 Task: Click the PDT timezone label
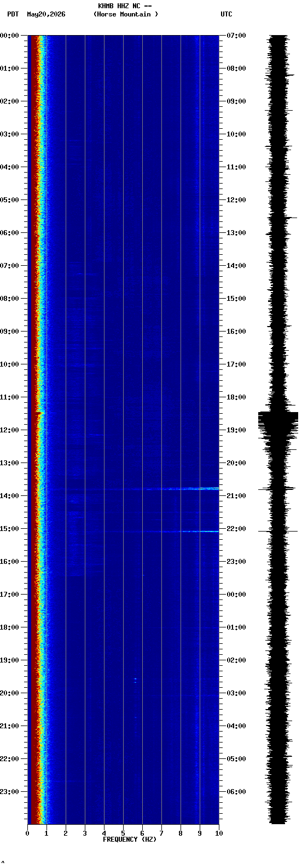[13, 14]
